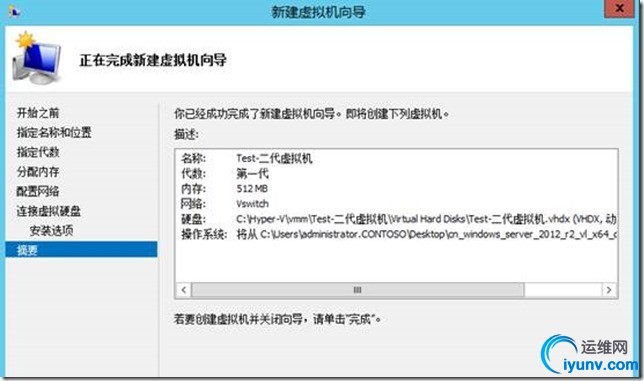644x381 pixels.
Task: Click the generation value 第一代
Action: coord(252,174)
